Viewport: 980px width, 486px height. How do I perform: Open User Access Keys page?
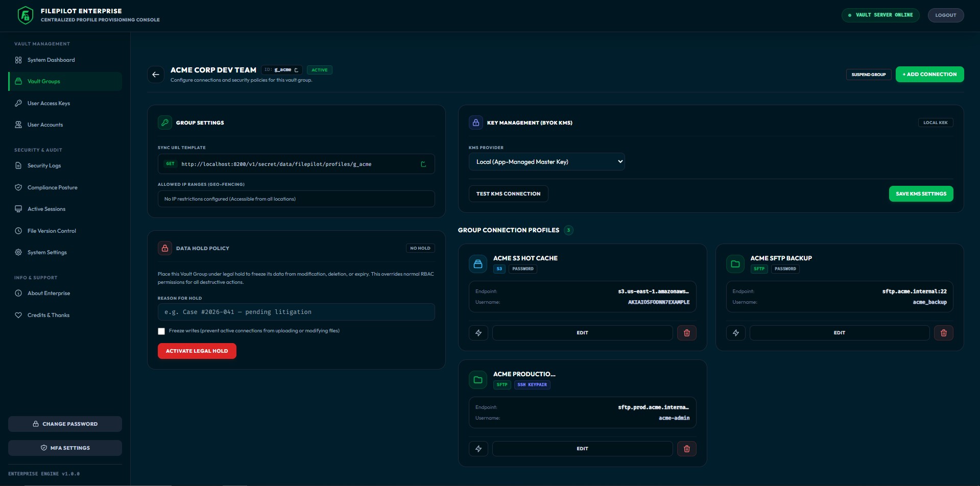click(x=65, y=103)
